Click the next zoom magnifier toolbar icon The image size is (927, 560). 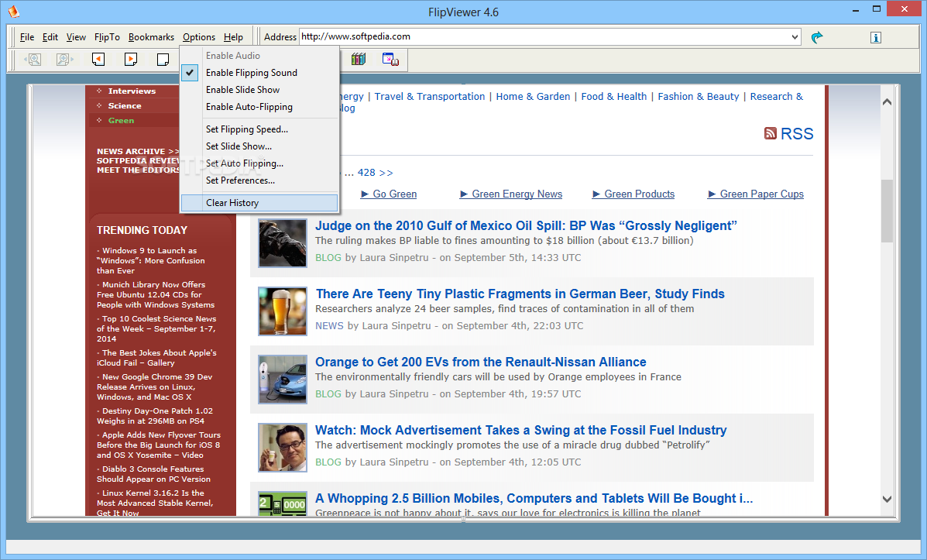[x=64, y=59]
